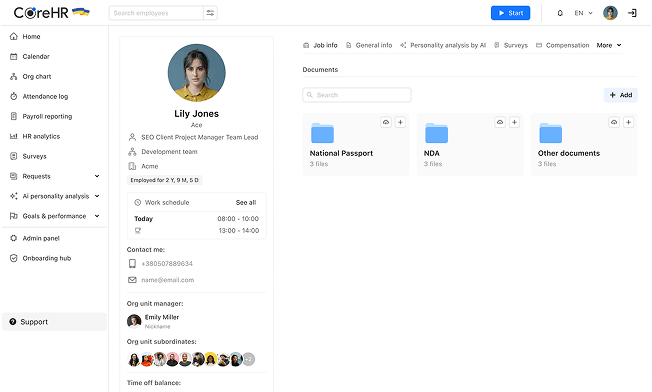The image size is (652, 392).
Task: Open the More tabs dropdown
Action: point(609,45)
